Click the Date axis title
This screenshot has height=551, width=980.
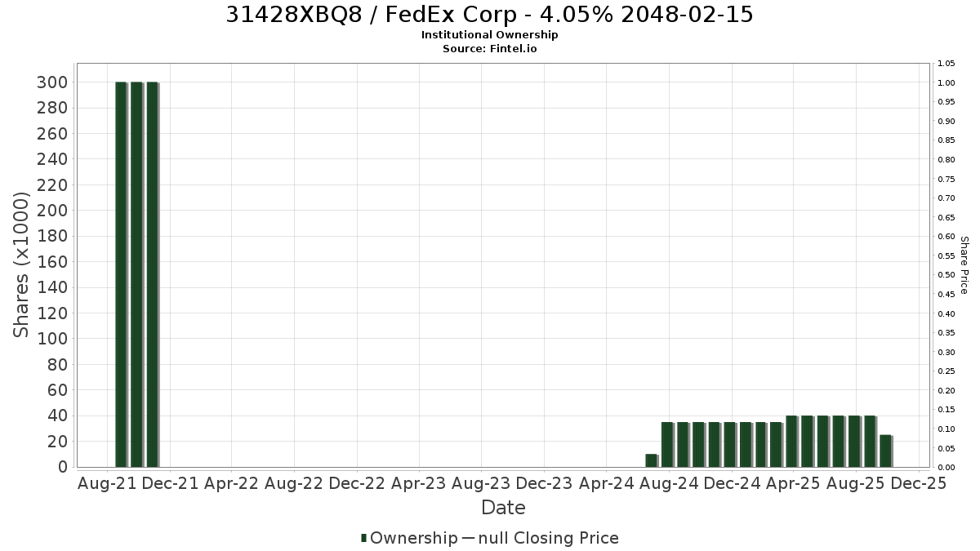503,508
